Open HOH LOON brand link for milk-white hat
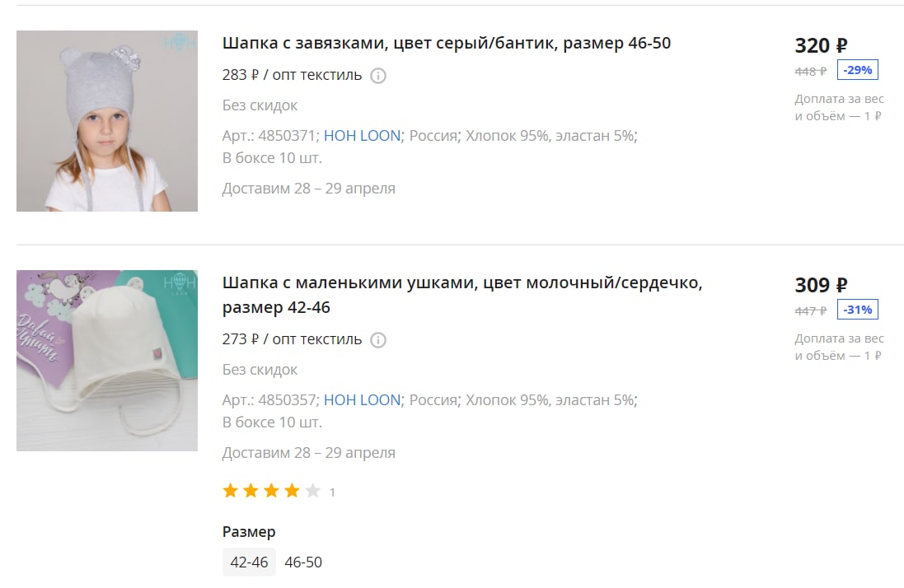 pos(362,400)
